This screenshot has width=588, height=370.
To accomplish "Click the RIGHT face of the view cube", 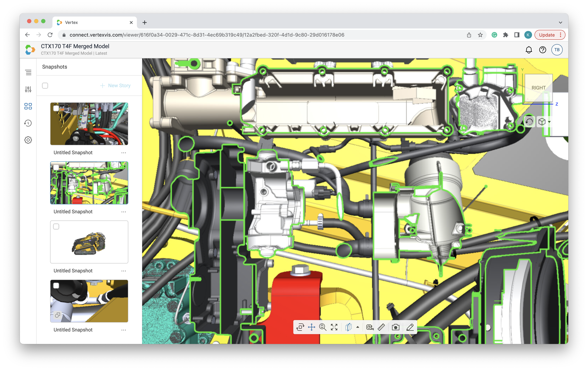I will pos(538,88).
